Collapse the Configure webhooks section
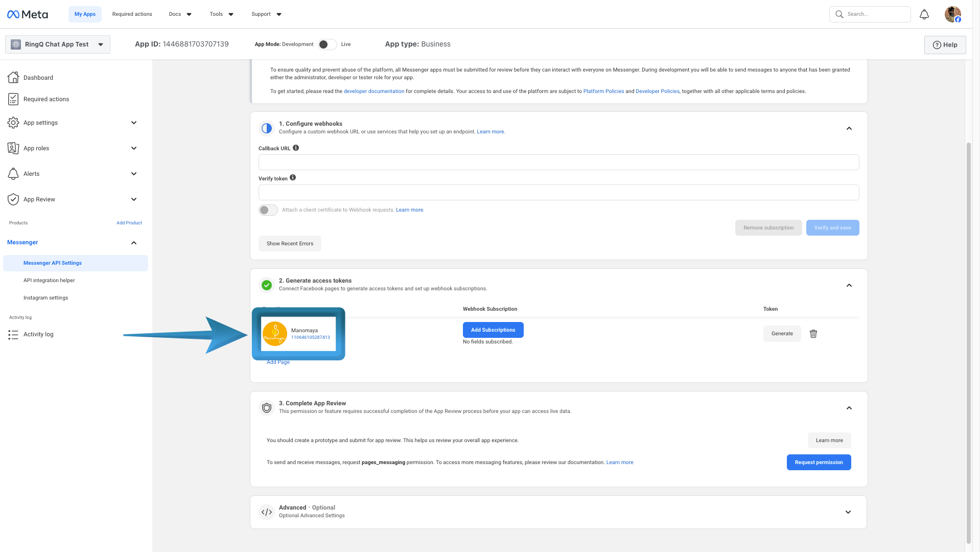This screenshot has height=552, width=980. 849,128
